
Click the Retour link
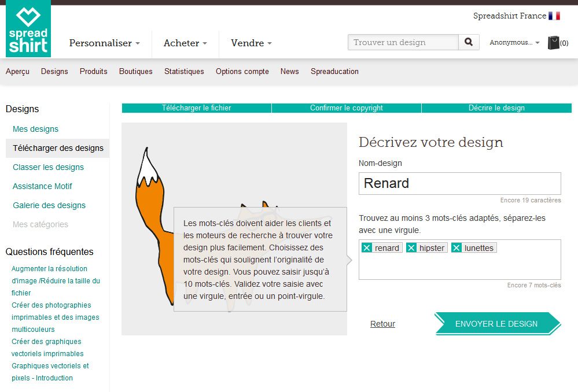pyautogui.click(x=382, y=324)
